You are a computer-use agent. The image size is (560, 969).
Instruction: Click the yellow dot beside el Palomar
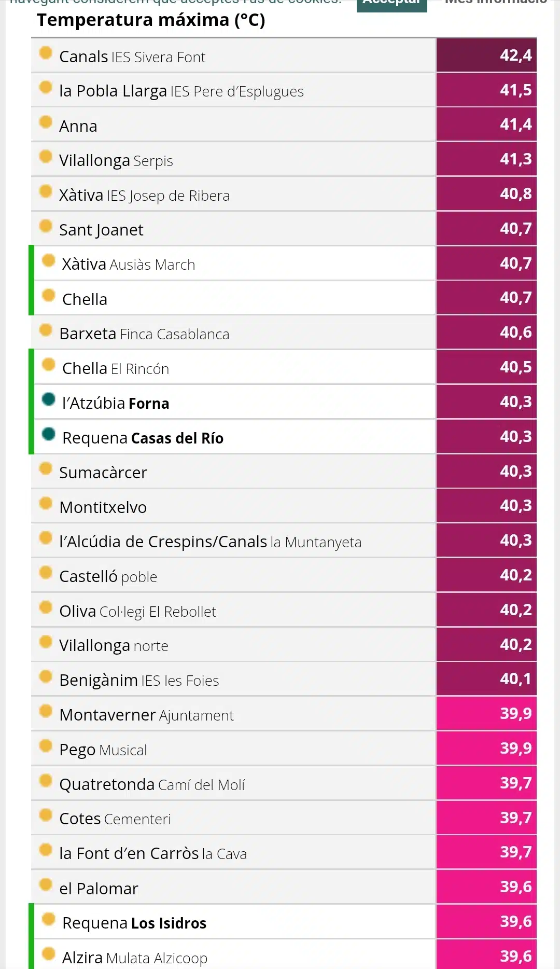(x=46, y=884)
